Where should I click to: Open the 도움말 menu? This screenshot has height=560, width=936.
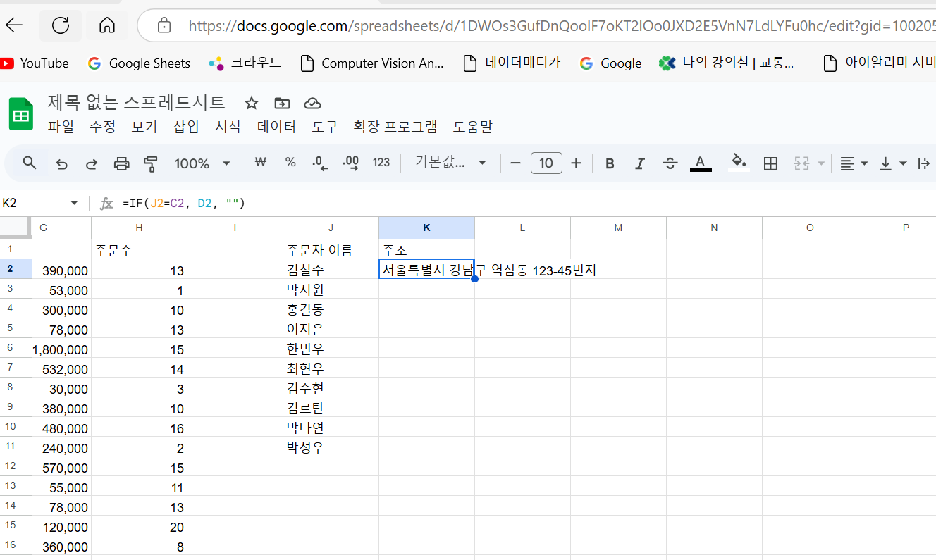point(472,127)
